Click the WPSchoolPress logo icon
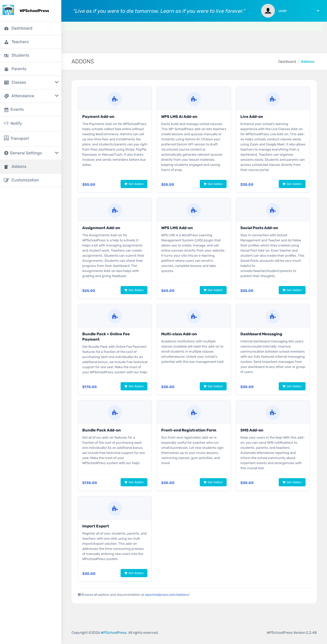327x644 pixels. click(x=8, y=10)
